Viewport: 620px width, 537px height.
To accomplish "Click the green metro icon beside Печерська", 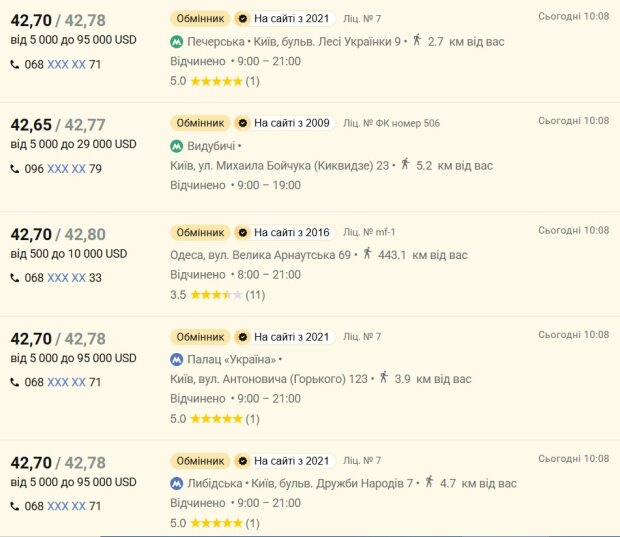I will click(x=176, y=42).
